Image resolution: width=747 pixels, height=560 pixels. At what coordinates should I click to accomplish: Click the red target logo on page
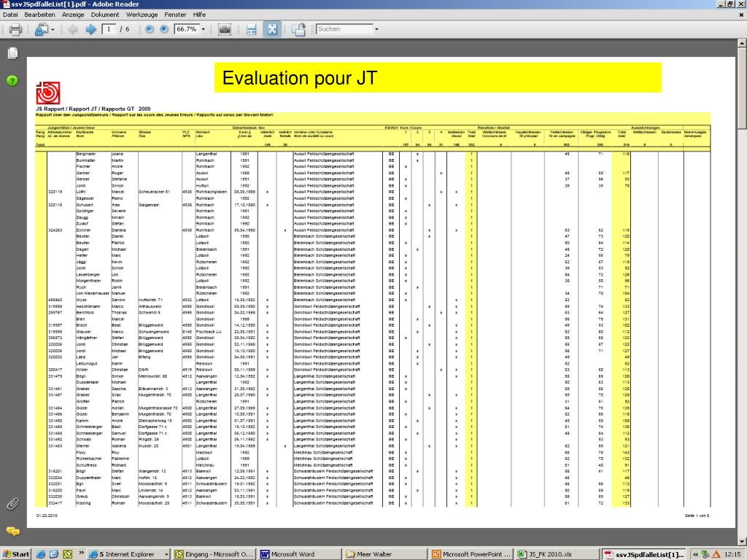pos(48,93)
